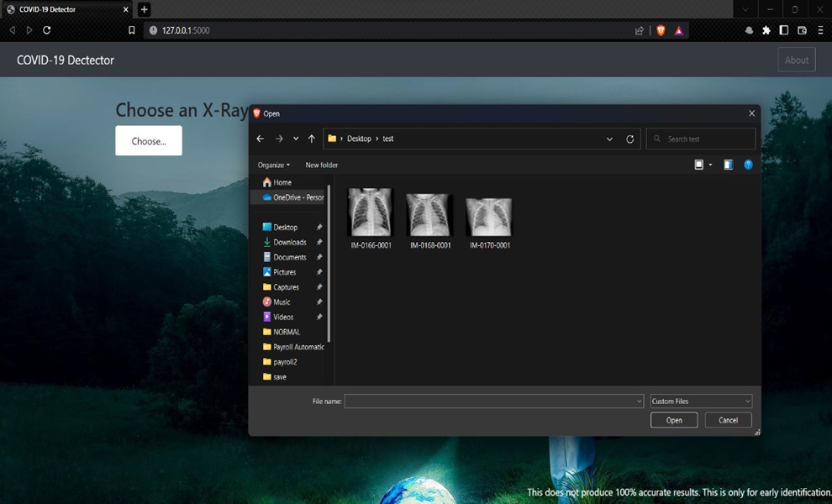The height and width of the screenshot is (504, 832).
Task: Click the Choose... upload button
Action: (x=149, y=140)
